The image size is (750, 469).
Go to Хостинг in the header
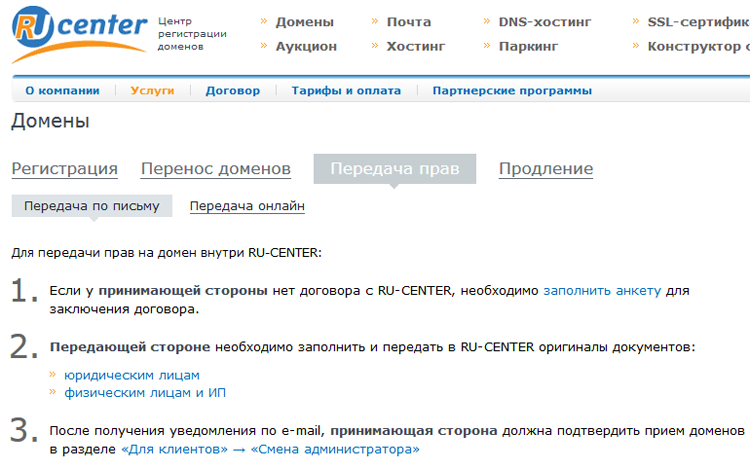(416, 46)
